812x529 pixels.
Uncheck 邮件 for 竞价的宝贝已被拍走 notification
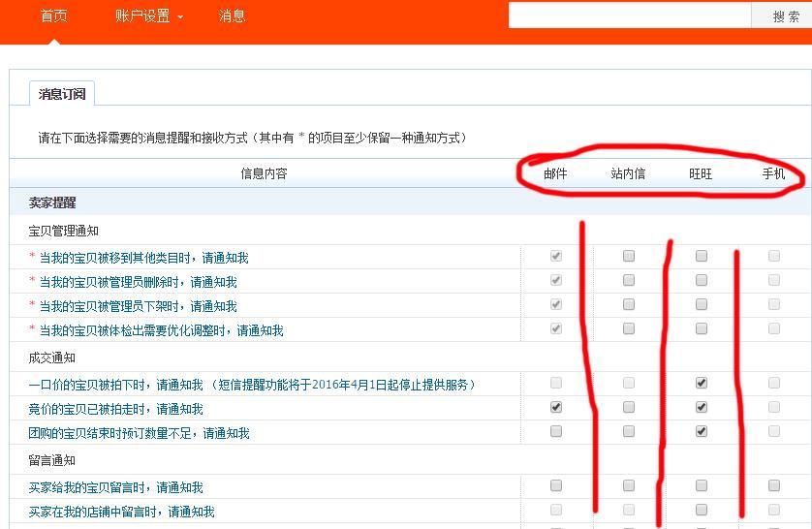(x=556, y=408)
